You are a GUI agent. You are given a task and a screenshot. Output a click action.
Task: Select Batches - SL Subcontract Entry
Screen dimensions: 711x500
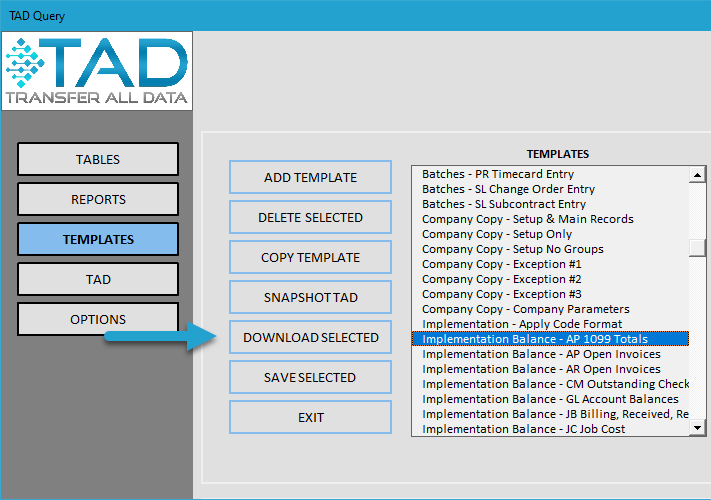point(550,204)
